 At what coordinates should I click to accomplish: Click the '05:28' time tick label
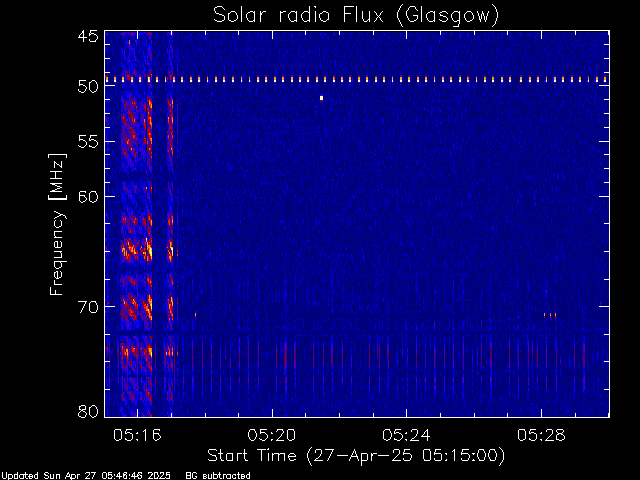(x=541, y=435)
